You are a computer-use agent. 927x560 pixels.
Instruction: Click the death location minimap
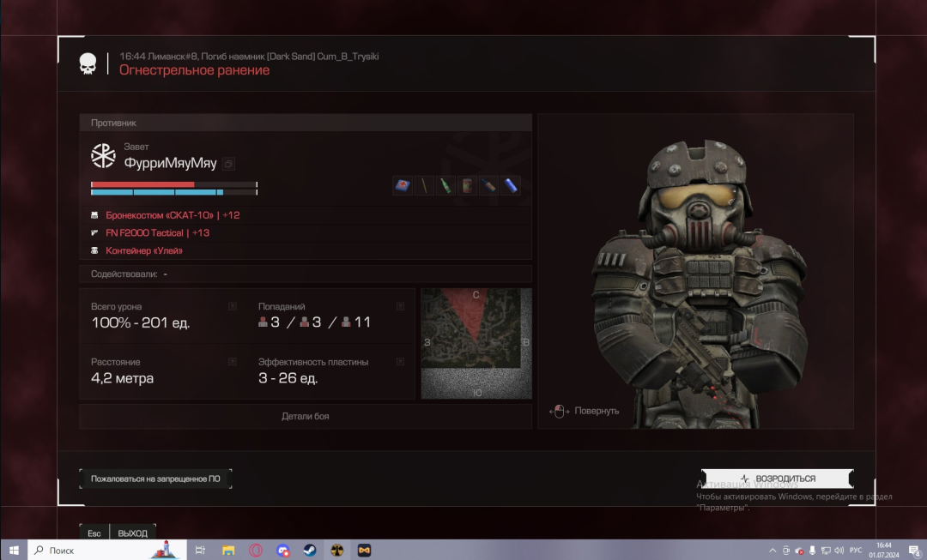(476, 343)
